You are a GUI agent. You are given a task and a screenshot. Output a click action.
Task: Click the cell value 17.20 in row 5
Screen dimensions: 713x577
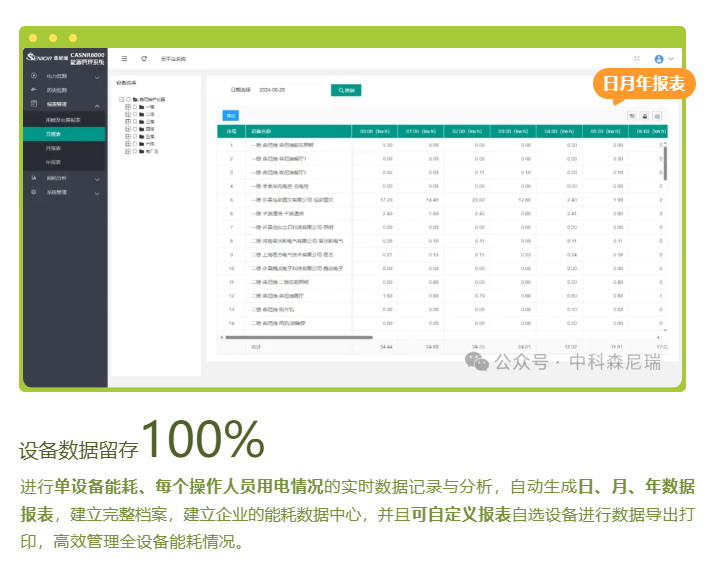coord(387,200)
